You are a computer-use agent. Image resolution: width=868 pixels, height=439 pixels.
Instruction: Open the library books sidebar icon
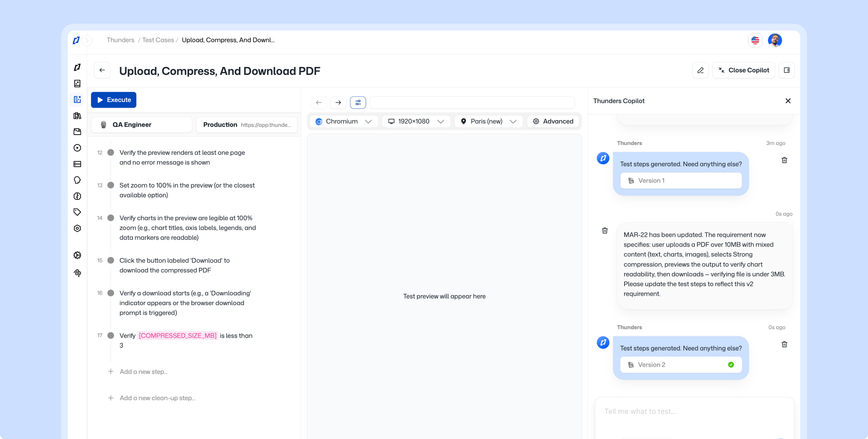[x=77, y=116]
